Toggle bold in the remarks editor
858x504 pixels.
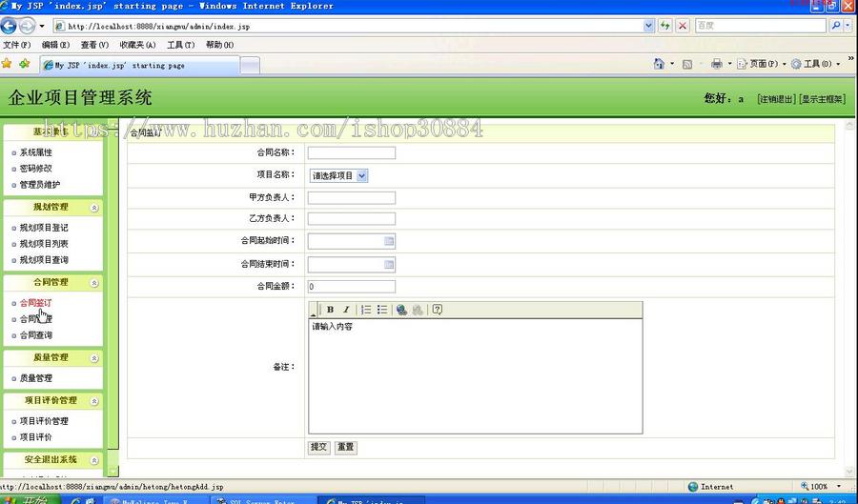click(330, 310)
